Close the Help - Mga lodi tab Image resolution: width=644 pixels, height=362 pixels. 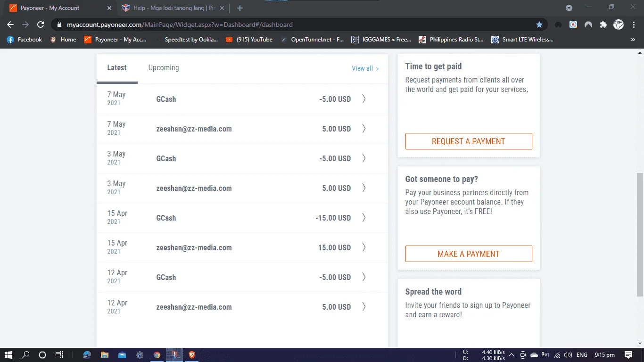[222, 8]
